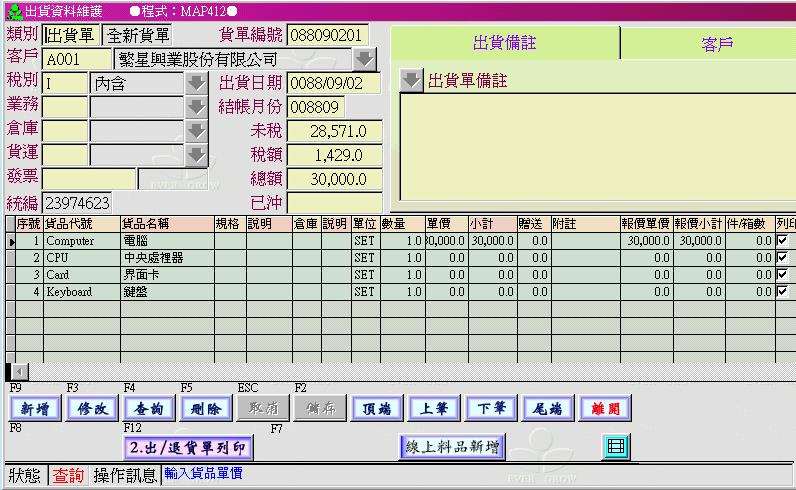Click the 查詢 (Query) button
The width and height of the screenshot is (796, 490).
pos(149,408)
